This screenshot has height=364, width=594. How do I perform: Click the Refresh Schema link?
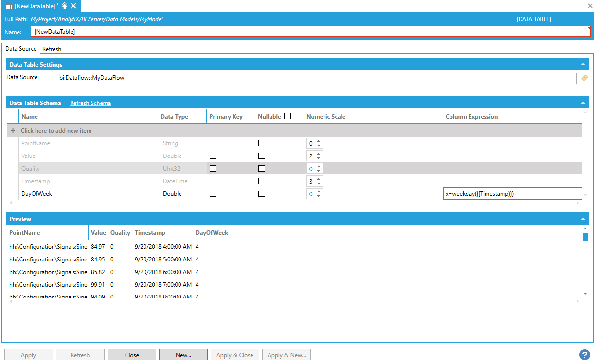pos(90,103)
